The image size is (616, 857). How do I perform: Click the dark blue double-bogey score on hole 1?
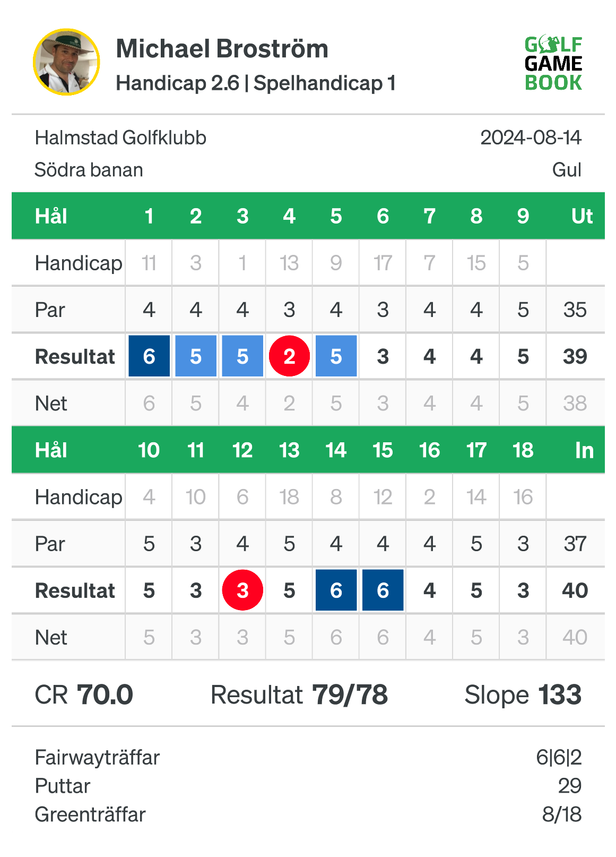tap(149, 356)
